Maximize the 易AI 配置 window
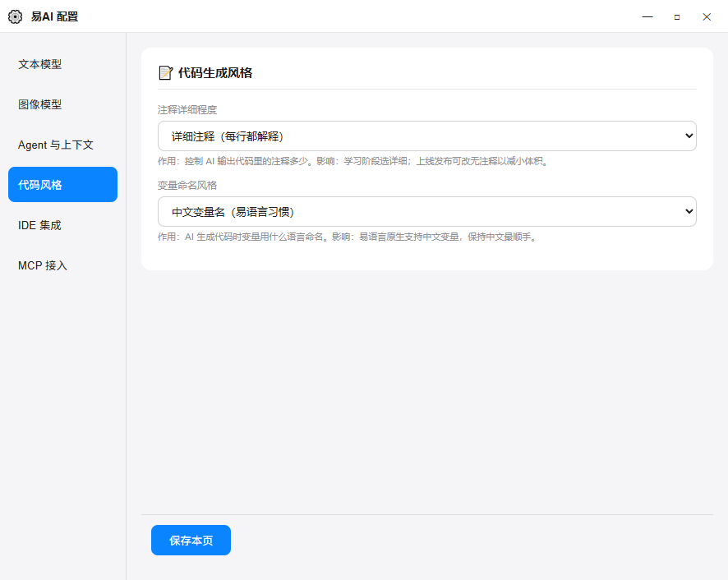The height and width of the screenshot is (580, 728). pos(677,16)
